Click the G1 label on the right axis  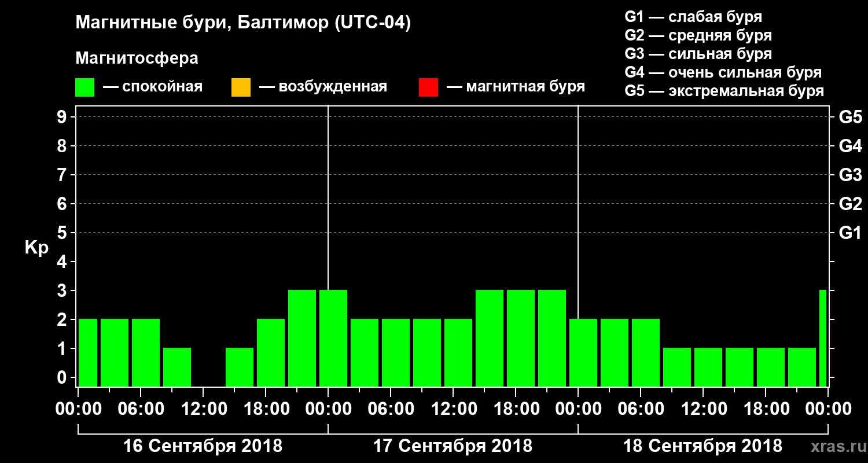851,233
